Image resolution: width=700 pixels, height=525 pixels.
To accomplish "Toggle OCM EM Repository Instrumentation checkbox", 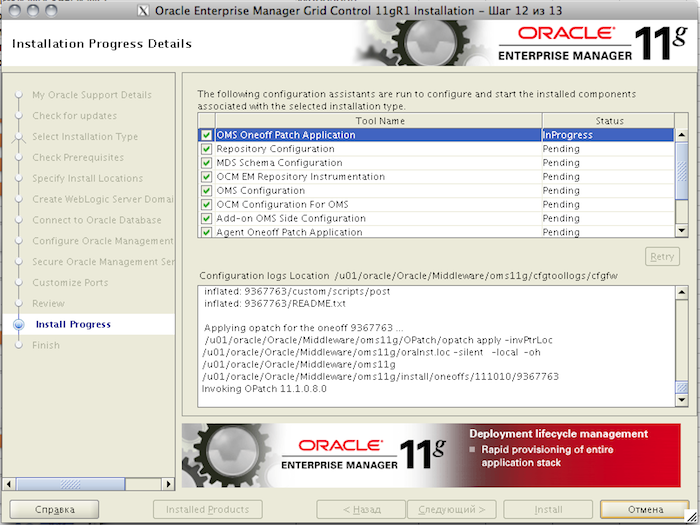I will click(x=206, y=176).
